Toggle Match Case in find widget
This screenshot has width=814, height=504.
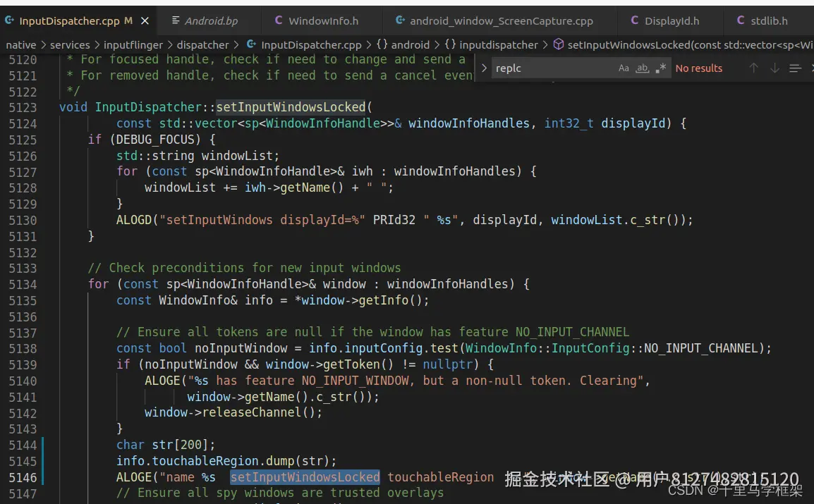(x=624, y=68)
